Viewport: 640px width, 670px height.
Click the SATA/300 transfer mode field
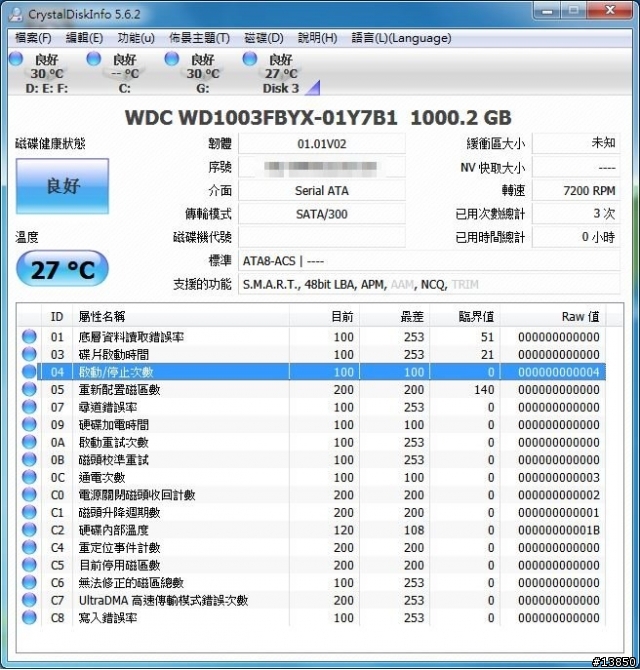click(322, 214)
